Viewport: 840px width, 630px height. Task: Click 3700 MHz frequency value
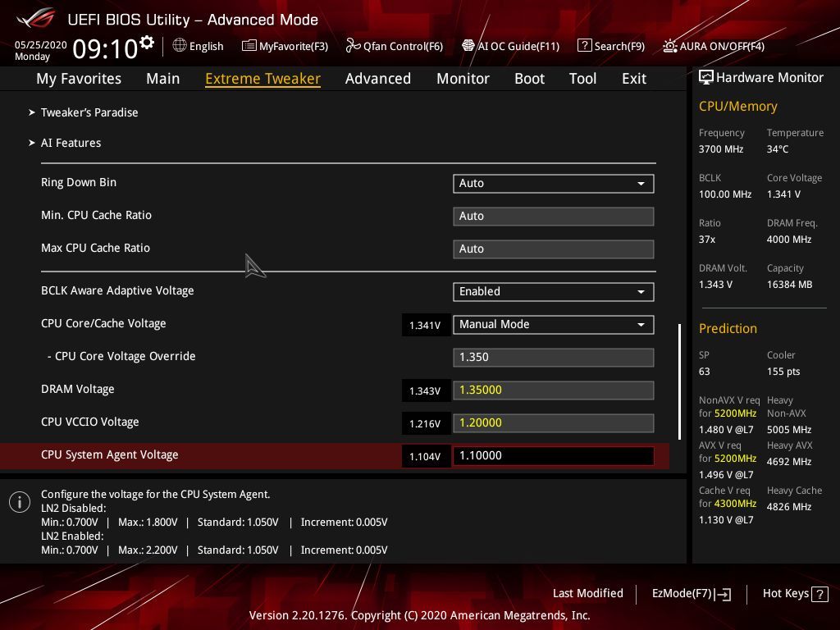click(x=721, y=149)
